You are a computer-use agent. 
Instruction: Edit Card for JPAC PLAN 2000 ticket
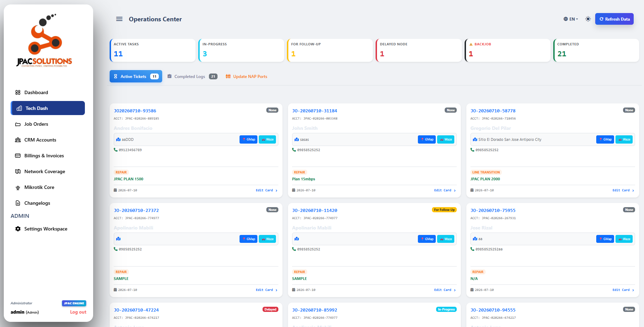[623, 190]
